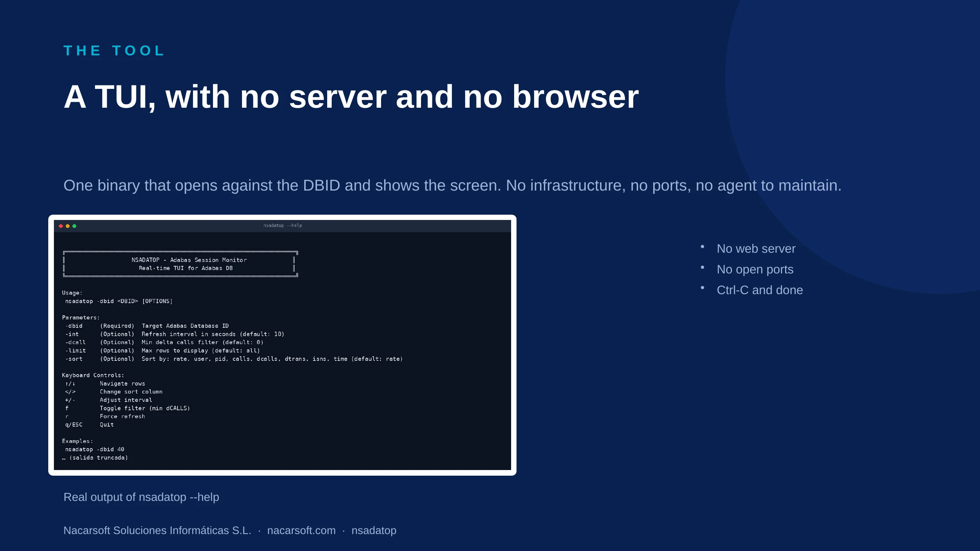This screenshot has height=551, width=980.
Task: Click the caption Real output of nsadatop --help
Action: point(141,497)
